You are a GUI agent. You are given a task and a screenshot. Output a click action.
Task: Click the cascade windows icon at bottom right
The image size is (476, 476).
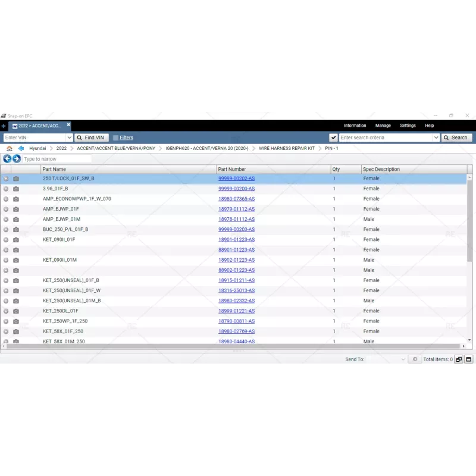(x=459, y=359)
